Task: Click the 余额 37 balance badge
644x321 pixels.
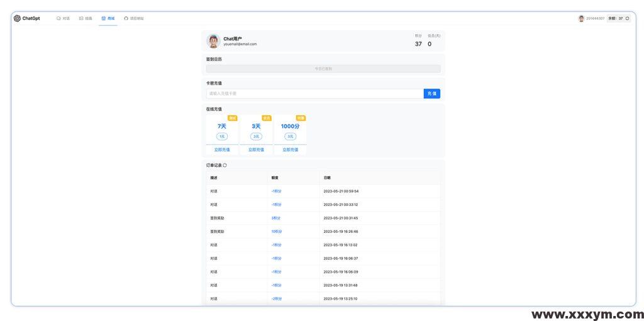Action: coord(616,18)
